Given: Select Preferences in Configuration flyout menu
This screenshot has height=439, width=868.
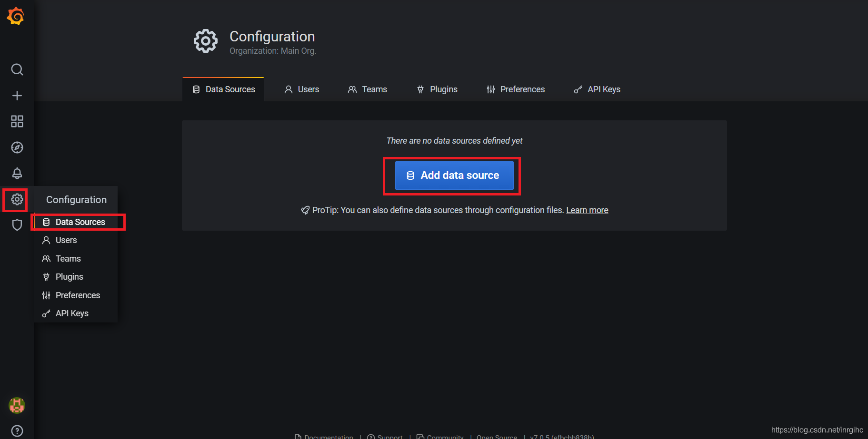Looking at the screenshot, I should (78, 295).
